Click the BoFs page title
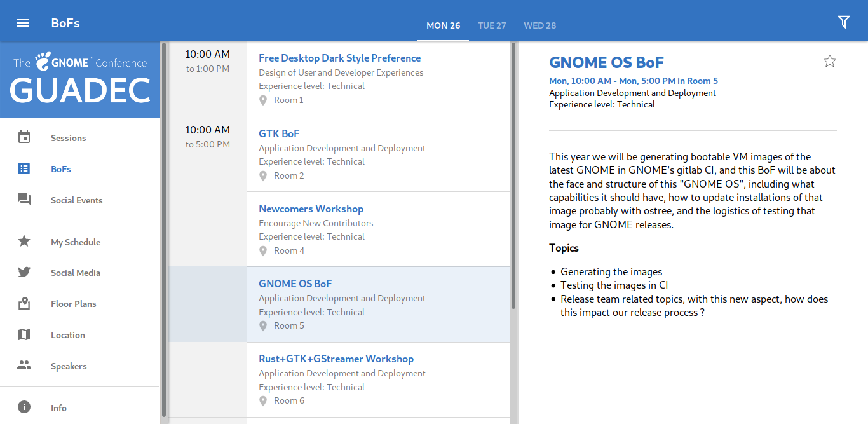Screen dimensions: 868x424 (x=65, y=24)
